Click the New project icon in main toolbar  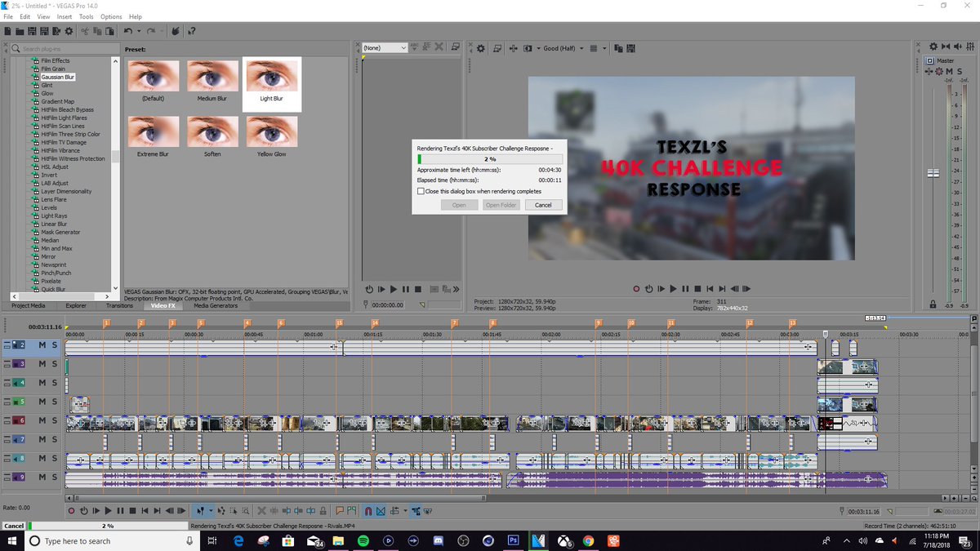[x=7, y=31]
